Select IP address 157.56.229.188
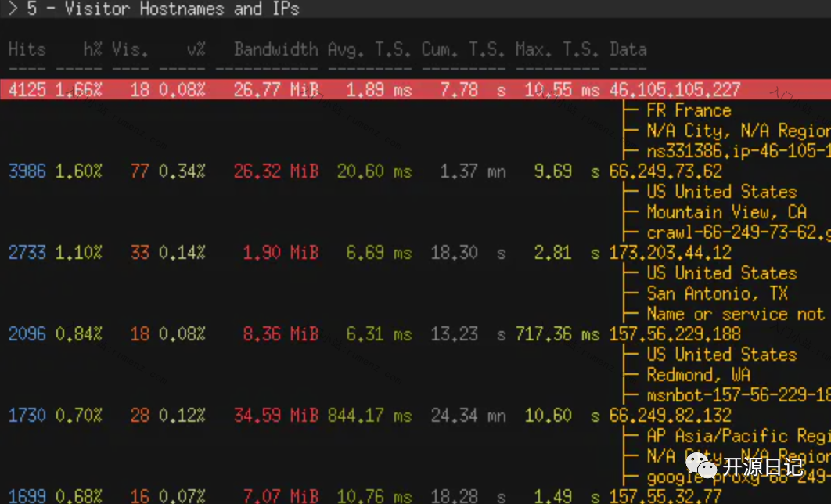The height and width of the screenshot is (504, 831). [675, 334]
